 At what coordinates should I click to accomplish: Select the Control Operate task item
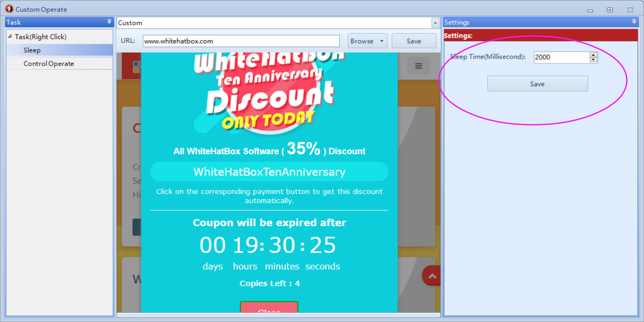pyautogui.click(x=49, y=63)
